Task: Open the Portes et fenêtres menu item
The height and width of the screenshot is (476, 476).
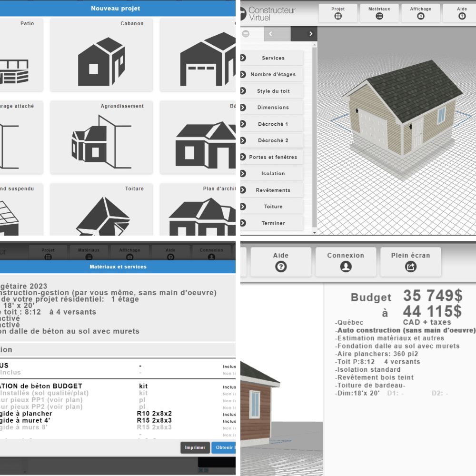Action: click(273, 157)
